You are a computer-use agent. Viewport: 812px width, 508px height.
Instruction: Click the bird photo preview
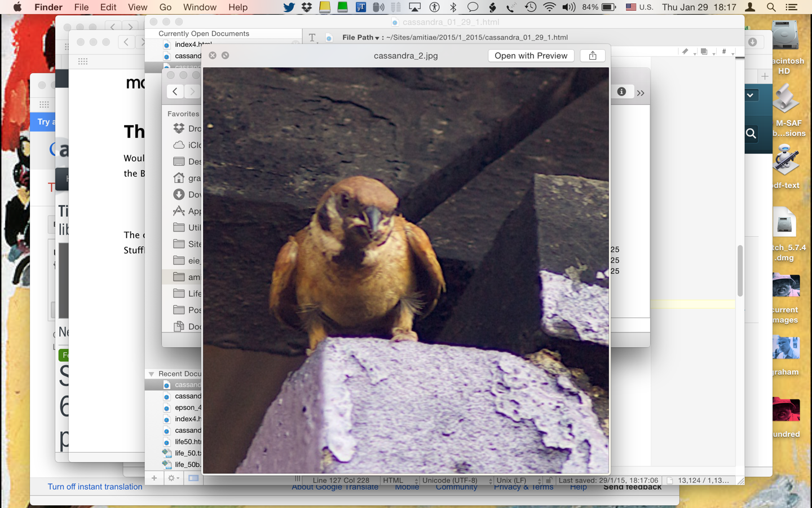tap(406, 271)
